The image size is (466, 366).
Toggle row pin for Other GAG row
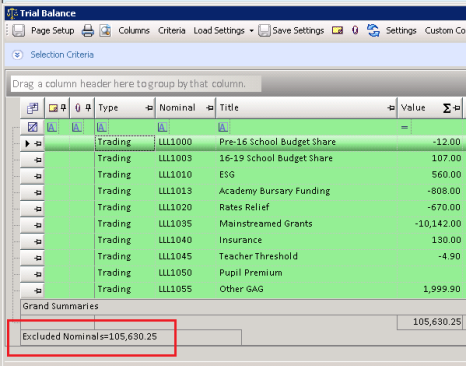click(38, 290)
